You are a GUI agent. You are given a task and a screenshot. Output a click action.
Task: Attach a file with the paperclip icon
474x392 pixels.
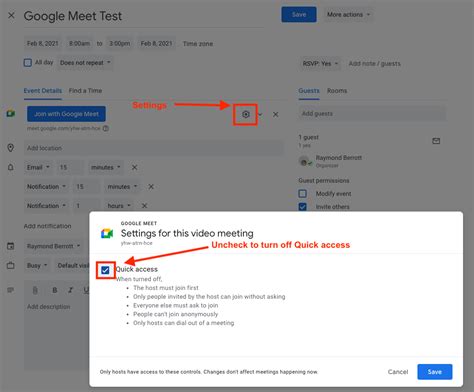[35, 290]
